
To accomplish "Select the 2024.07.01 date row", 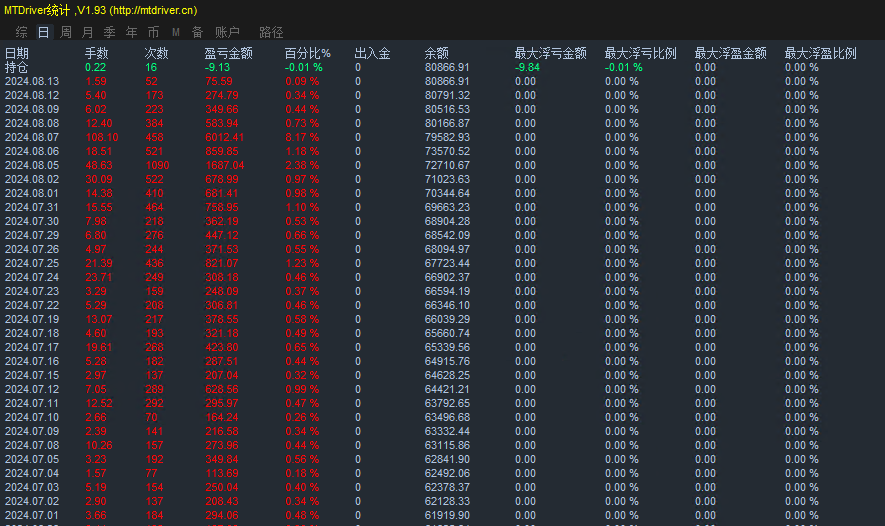I will (x=32, y=515).
